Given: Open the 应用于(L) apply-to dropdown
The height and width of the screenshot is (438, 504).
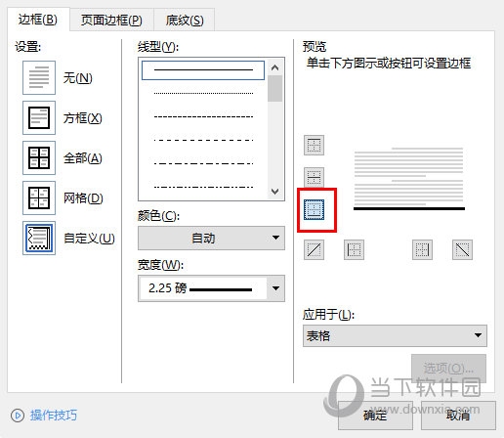Looking at the screenshot, I should 395,335.
